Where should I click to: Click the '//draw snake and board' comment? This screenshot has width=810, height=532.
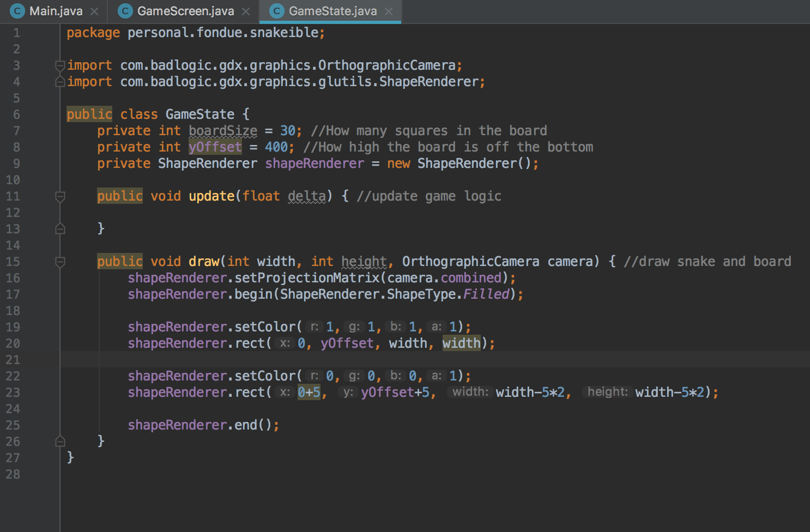coord(708,262)
